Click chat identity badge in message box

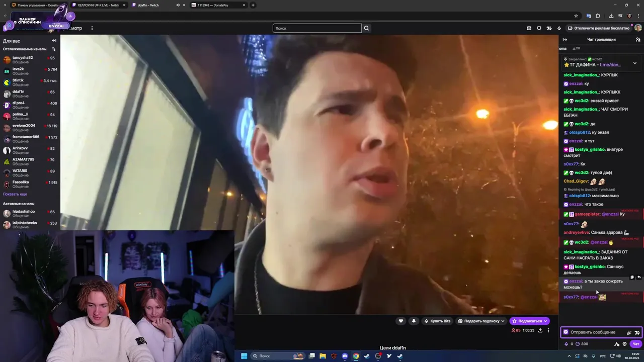pyautogui.click(x=566, y=332)
